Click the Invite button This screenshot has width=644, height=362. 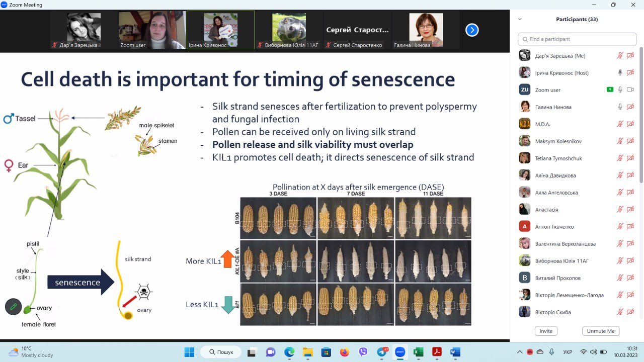pos(546,331)
